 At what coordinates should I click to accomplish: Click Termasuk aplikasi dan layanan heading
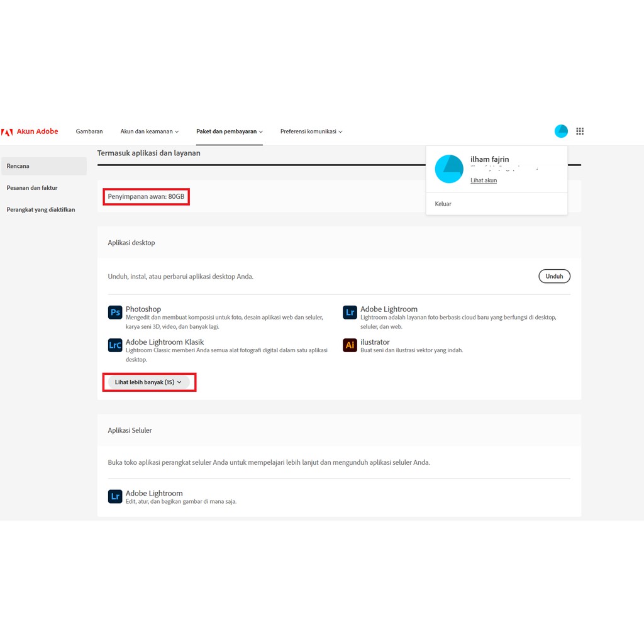(148, 153)
